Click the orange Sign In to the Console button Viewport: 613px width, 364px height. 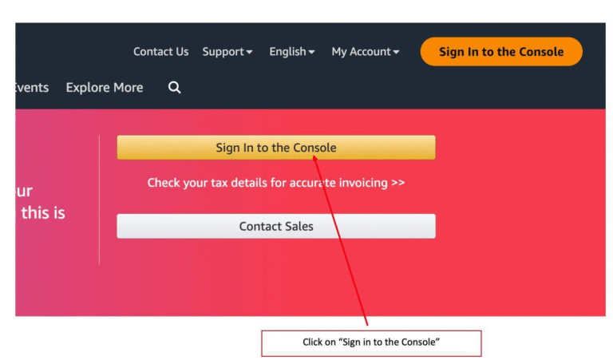pyautogui.click(x=501, y=52)
